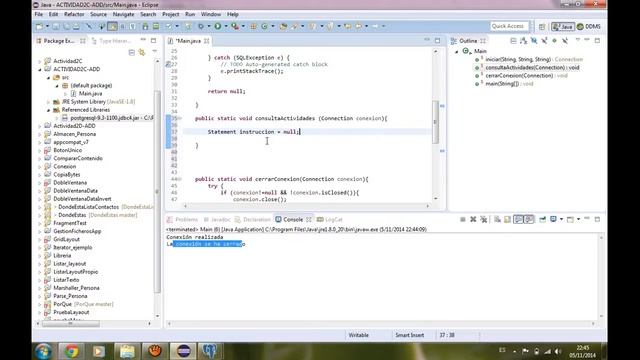640x360 pixels.
Task: Open Windows Start button
Action: (43, 351)
